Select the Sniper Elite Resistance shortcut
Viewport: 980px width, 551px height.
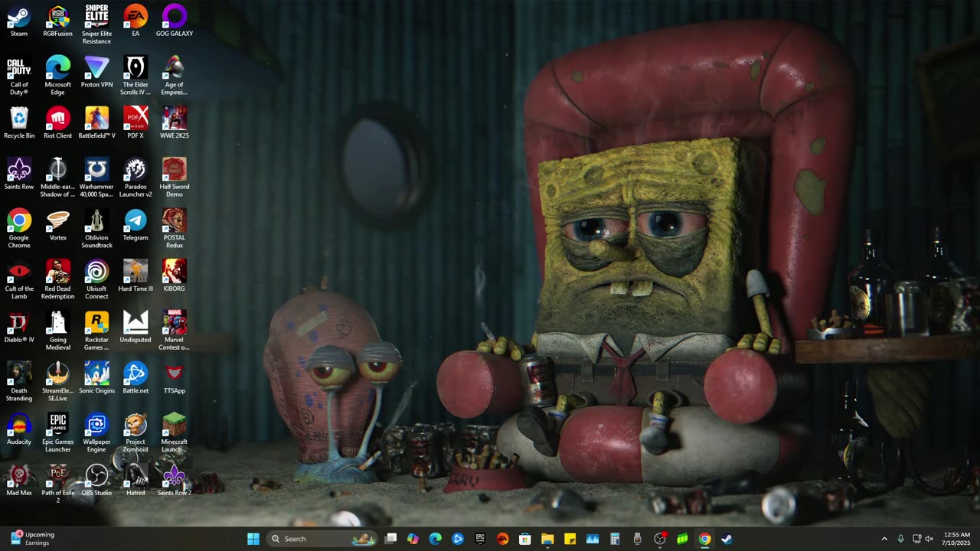point(96,24)
